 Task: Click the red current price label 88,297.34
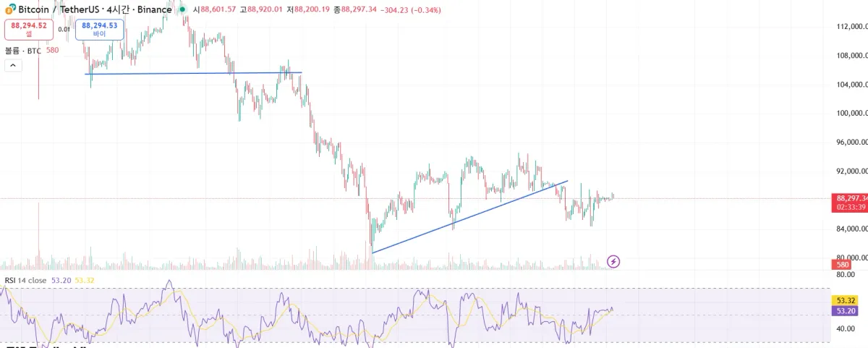click(x=849, y=198)
